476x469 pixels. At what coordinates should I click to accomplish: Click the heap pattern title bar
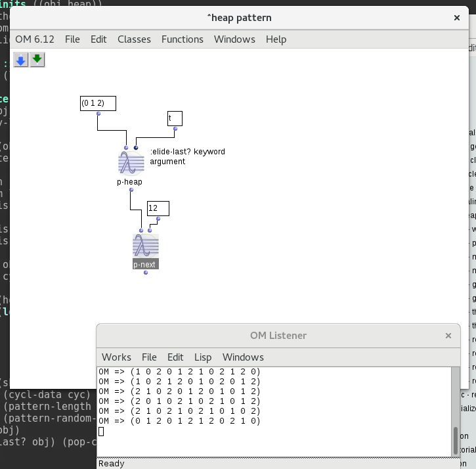[239, 18]
